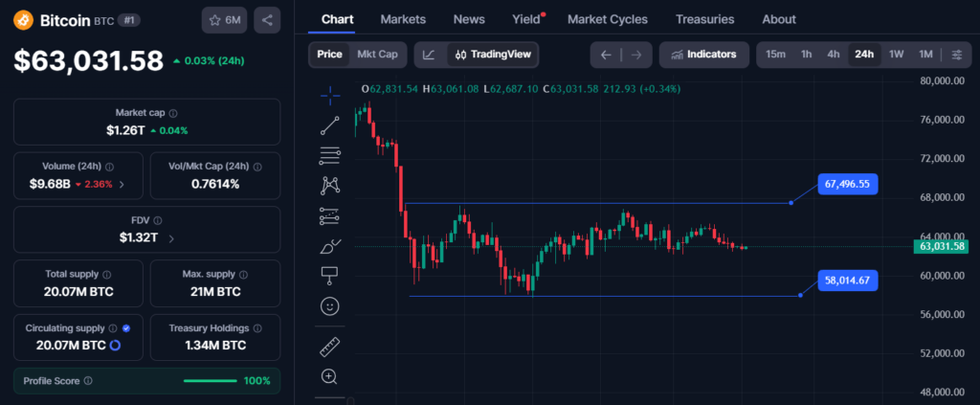Open chart settings sliders icon
The width and height of the screenshot is (980, 405).
point(956,55)
